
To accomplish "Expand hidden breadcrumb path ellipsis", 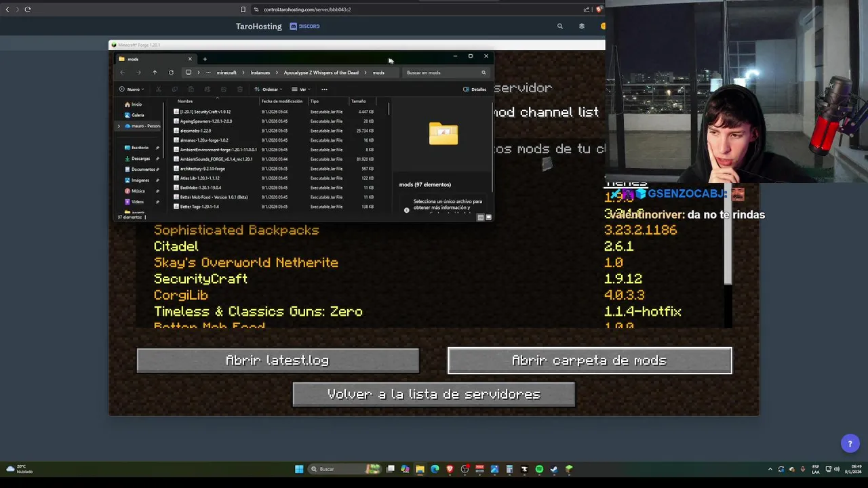I will point(208,73).
